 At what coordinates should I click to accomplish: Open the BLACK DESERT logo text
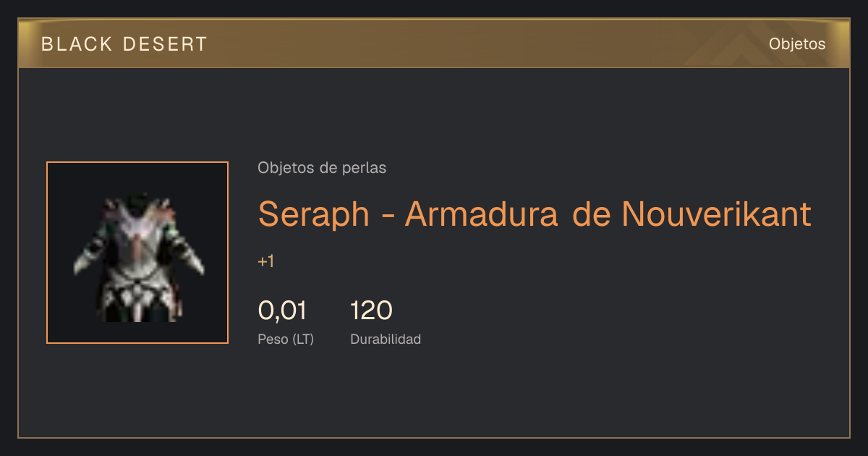pyautogui.click(x=124, y=44)
